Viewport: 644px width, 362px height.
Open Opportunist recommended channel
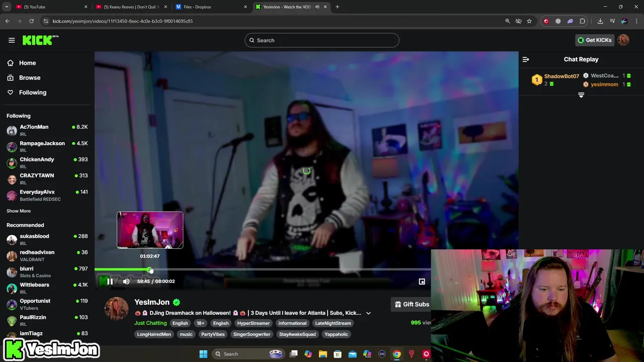(x=47, y=304)
